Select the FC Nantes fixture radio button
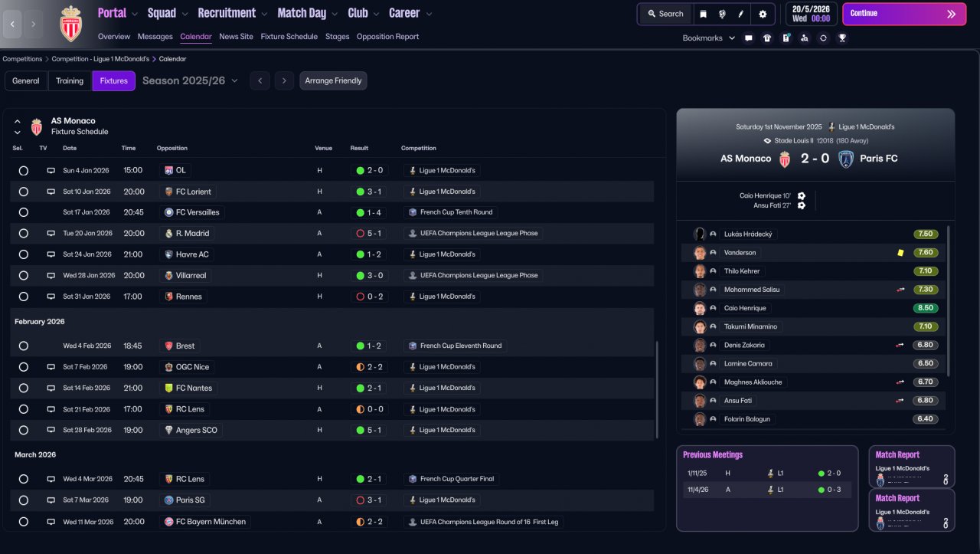 click(24, 388)
